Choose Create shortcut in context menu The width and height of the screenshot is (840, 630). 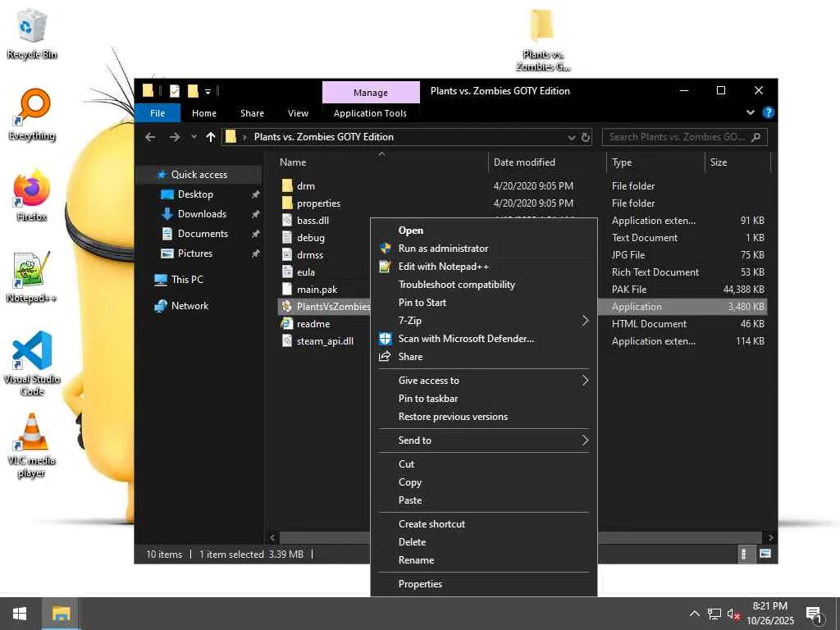[484, 524]
